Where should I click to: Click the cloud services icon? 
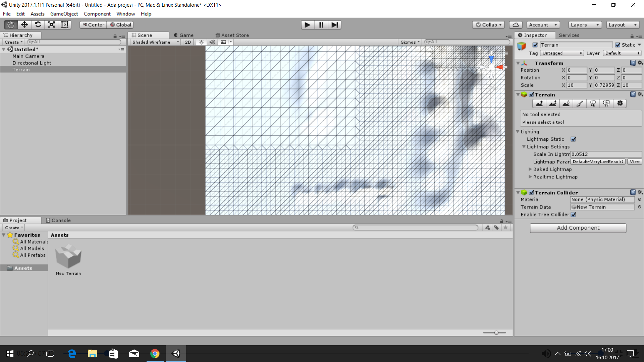[x=516, y=25]
